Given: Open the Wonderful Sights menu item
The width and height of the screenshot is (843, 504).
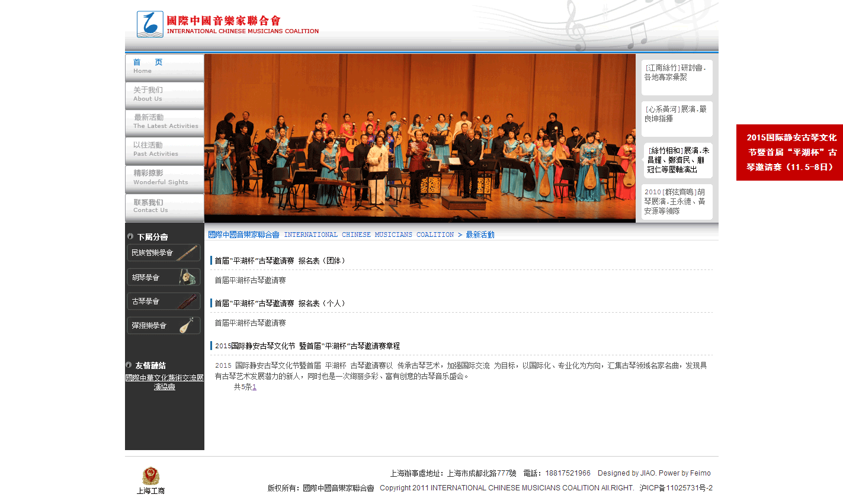Looking at the screenshot, I should click(164, 178).
